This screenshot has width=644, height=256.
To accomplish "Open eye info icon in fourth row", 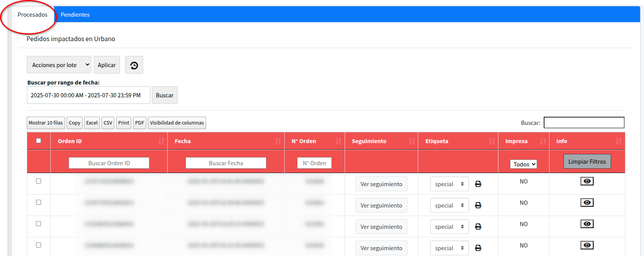I will pos(587,245).
